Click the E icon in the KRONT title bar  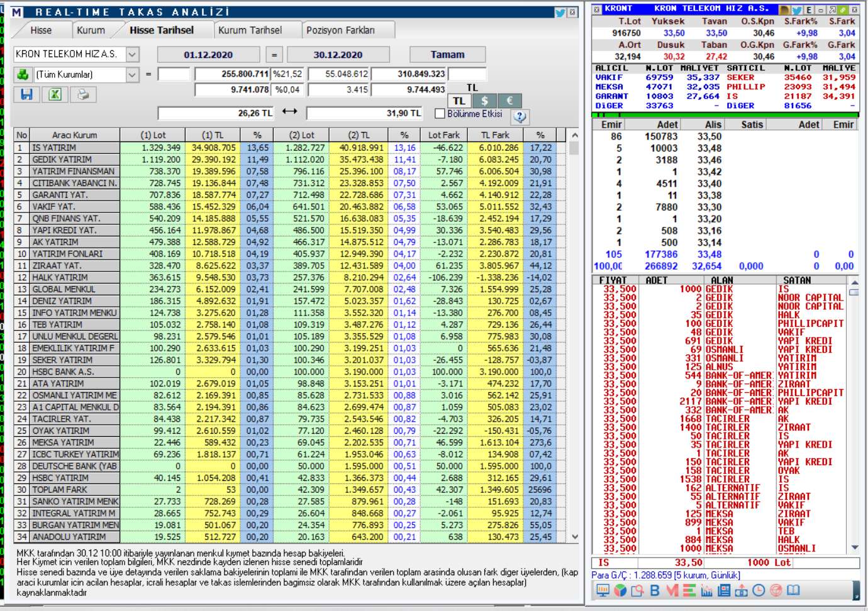pyautogui.click(x=809, y=9)
